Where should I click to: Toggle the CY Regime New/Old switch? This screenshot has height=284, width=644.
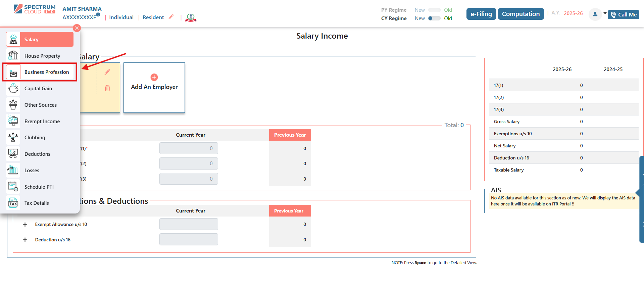point(434,18)
